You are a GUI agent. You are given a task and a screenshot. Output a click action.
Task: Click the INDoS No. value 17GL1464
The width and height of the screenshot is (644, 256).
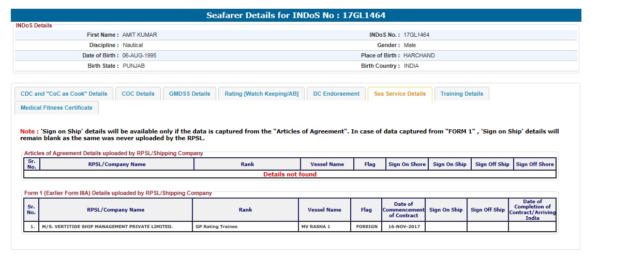click(x=416, y=35)
